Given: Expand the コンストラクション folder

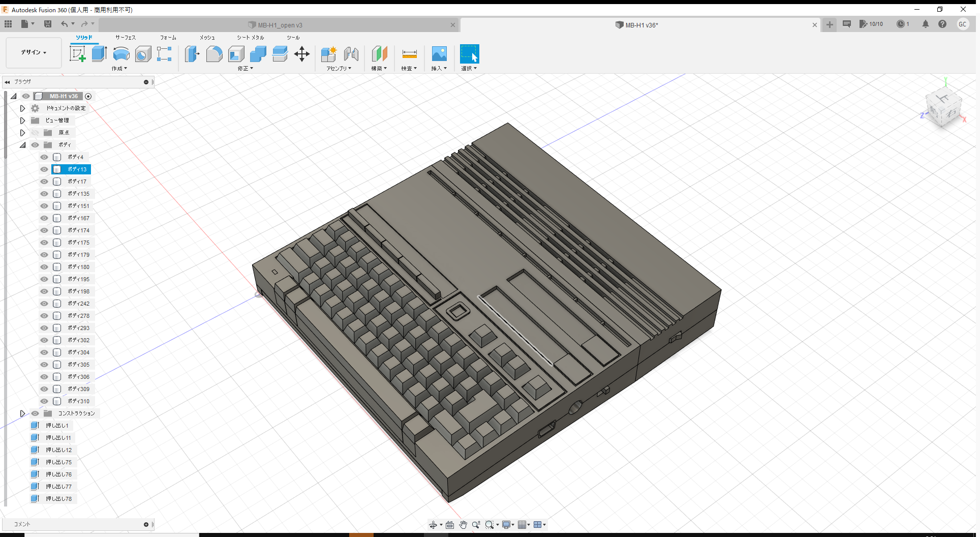Looking at the screenshot, I should pos(22,413).
